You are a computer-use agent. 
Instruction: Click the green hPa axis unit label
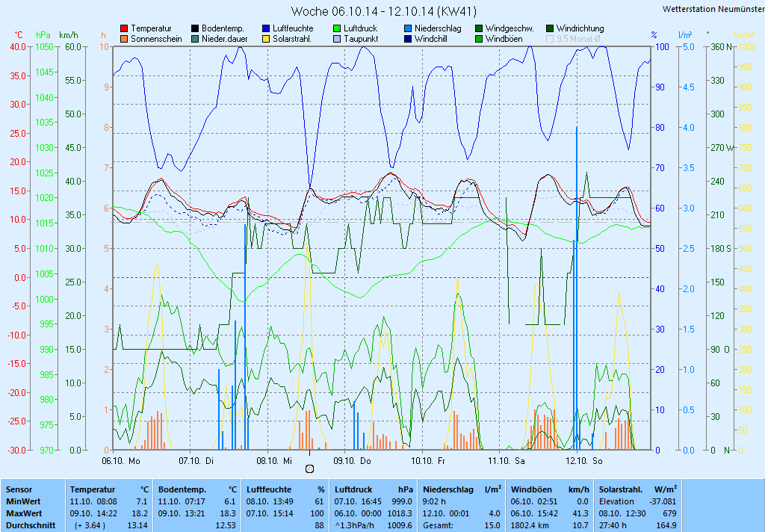(43, 35)
